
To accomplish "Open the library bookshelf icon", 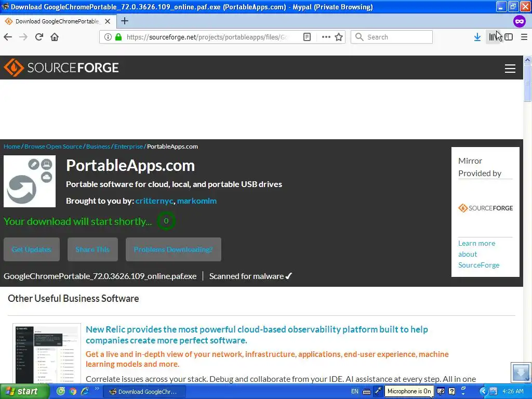I will point(493,37).
